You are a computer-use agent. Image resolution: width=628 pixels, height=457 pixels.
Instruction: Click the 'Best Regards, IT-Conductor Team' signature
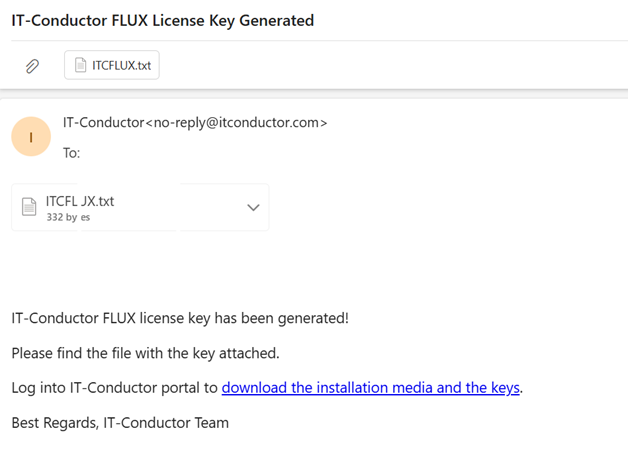[x=120, y=423]
